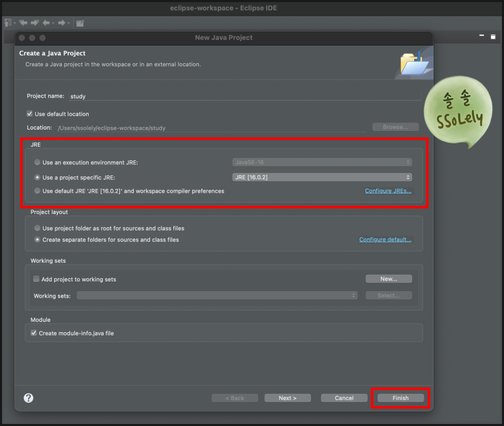Click the pin/open task toolbar icon in Eclipse window

tap(8, 23)
